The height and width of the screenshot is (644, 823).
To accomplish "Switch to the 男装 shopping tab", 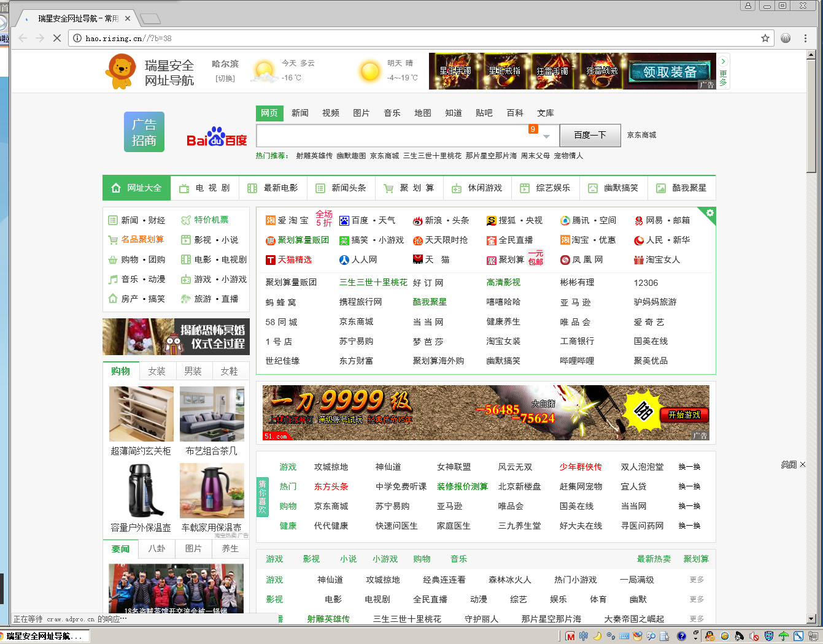I will 193,371.
